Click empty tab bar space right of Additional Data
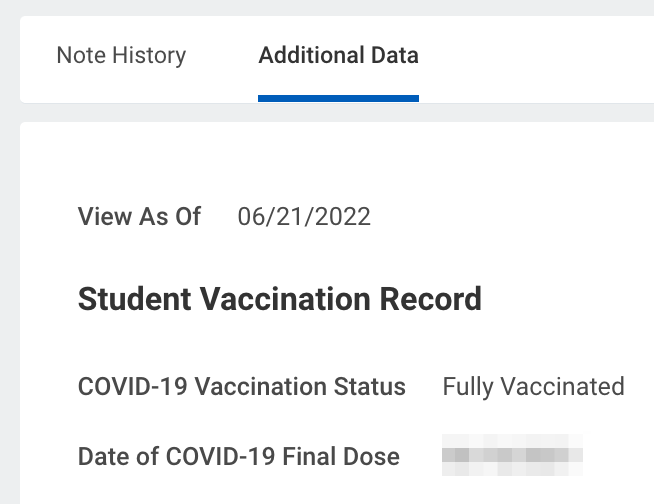The width and height of the screenshot is (654, 504). [540, 55]
